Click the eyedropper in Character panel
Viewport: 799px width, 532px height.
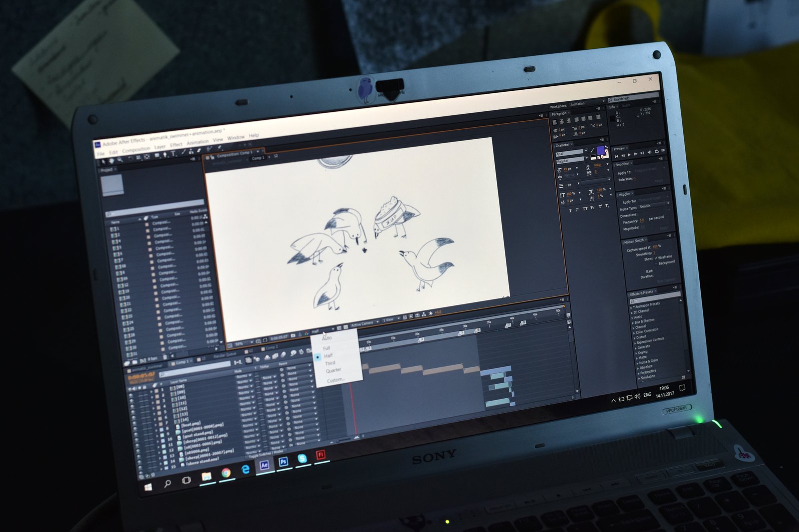pos(592,150)
